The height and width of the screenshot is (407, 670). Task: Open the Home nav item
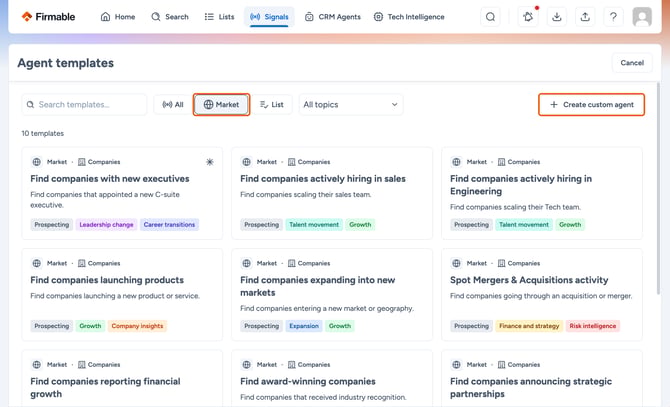[118, 17]
